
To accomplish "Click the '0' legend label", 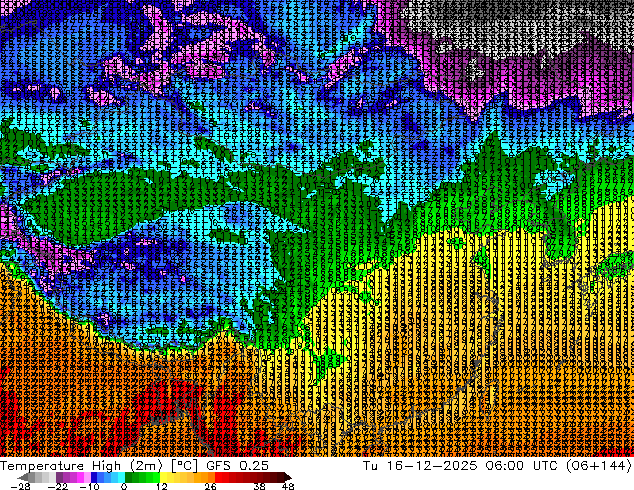I will tap(124, 486).
